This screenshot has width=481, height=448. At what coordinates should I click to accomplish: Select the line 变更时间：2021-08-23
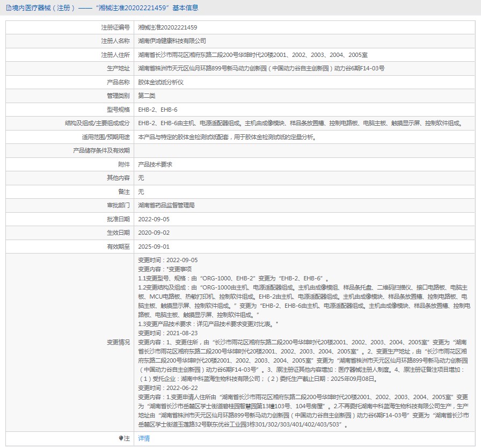point(168,333)
